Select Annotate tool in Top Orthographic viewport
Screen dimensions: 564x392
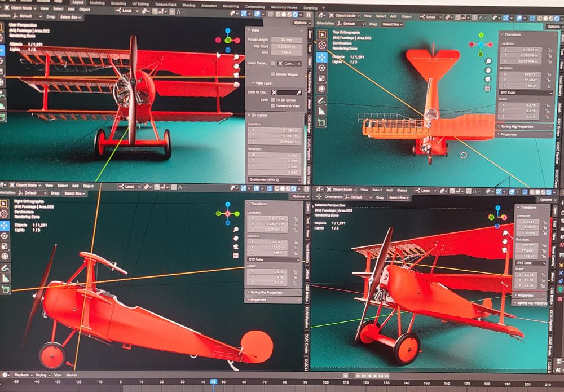321,101
